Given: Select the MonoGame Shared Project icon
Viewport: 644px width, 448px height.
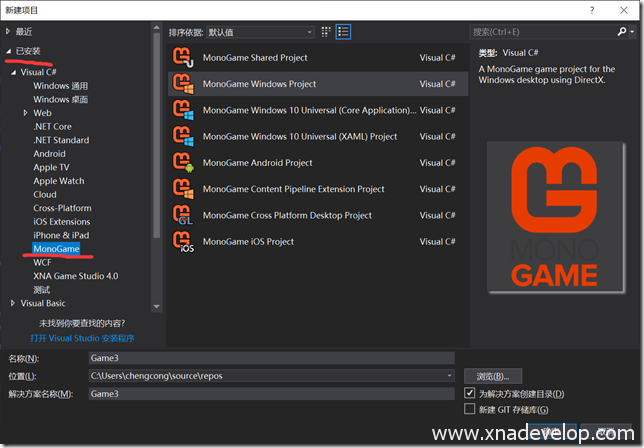Looking at the screenshot, I should (x=183, y=58).
